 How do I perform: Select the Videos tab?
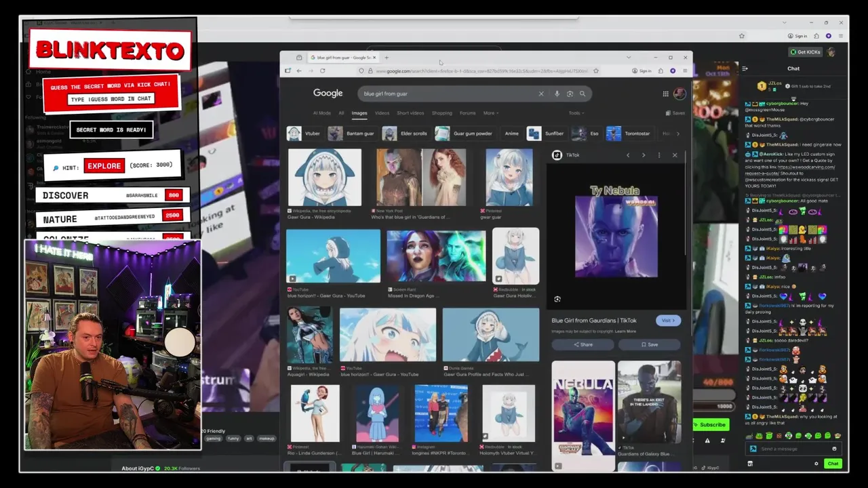coord(382,113)
